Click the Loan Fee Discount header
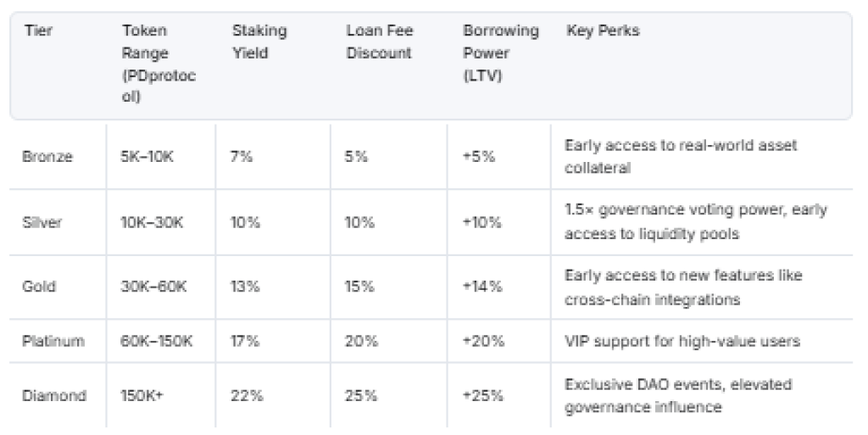This screenshot has height=435, width=868. 379,42
